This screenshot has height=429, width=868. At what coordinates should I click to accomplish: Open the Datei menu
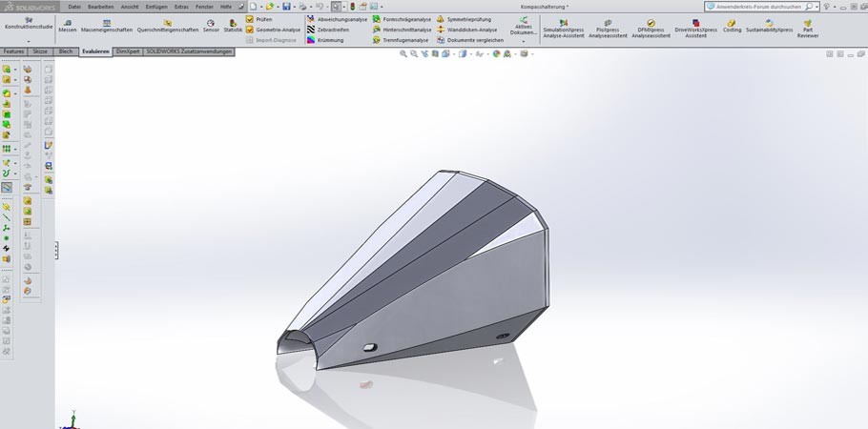pos(74,7)
